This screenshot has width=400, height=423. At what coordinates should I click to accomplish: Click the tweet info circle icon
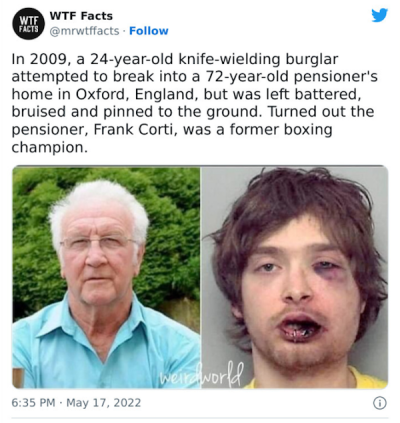380,403
